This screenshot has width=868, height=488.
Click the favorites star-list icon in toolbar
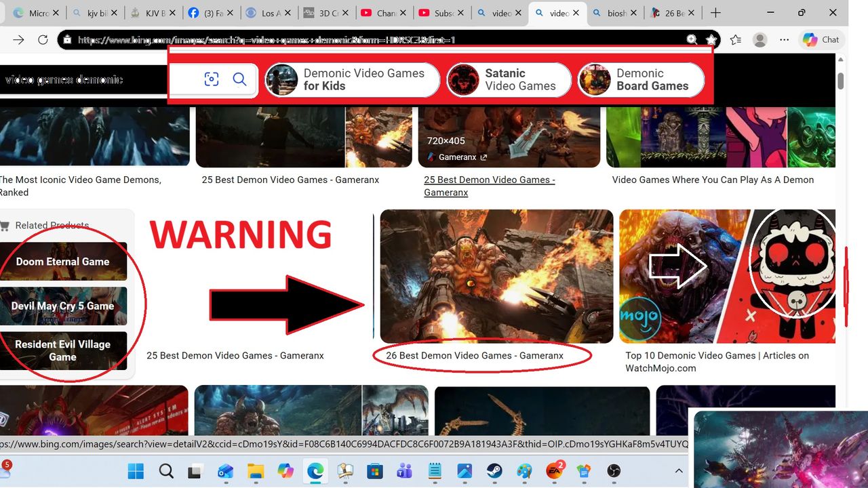736,40
